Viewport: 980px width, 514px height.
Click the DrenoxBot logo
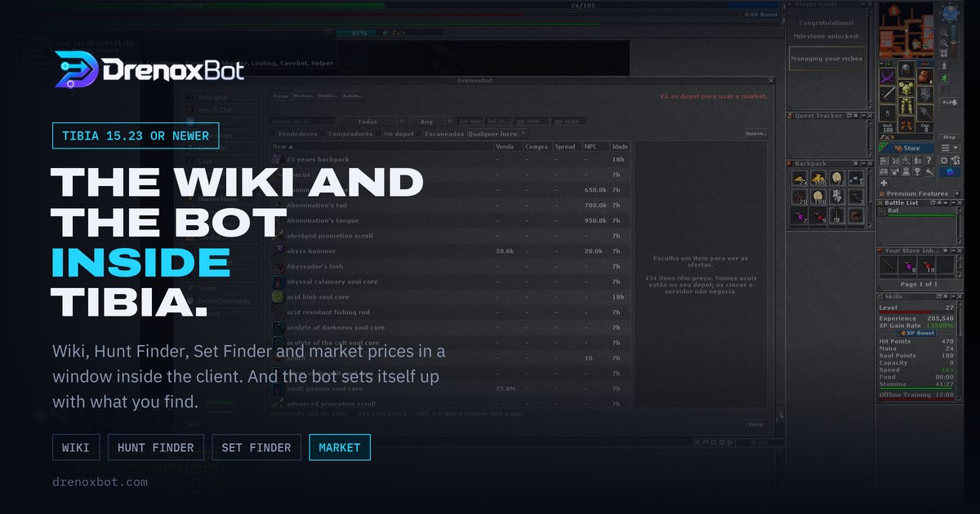point(149,70)
